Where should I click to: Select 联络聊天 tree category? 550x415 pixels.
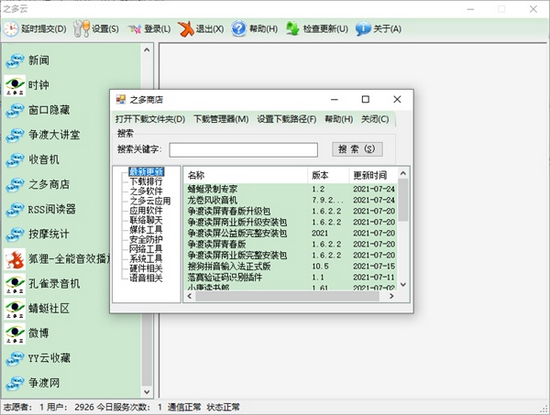click(146, 220)
